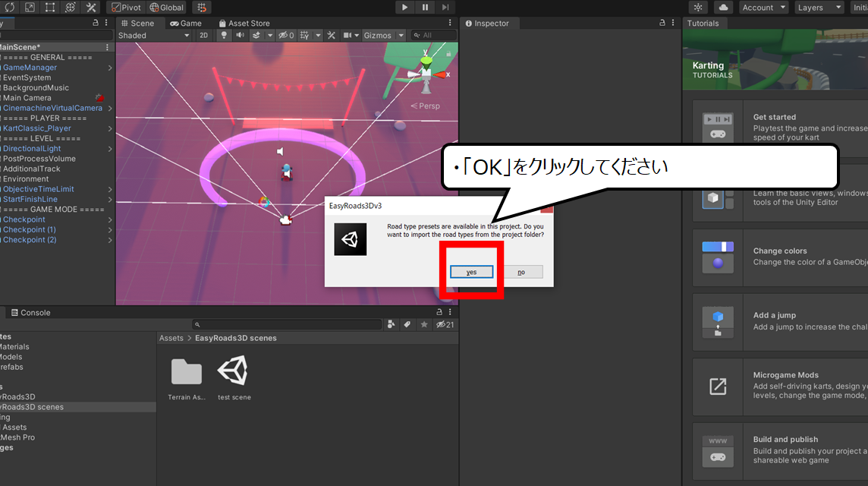Toggle hidden objects visibility showing 0
Screen dimensions: 868x486
pyautogui.click(x=286, y=35)
